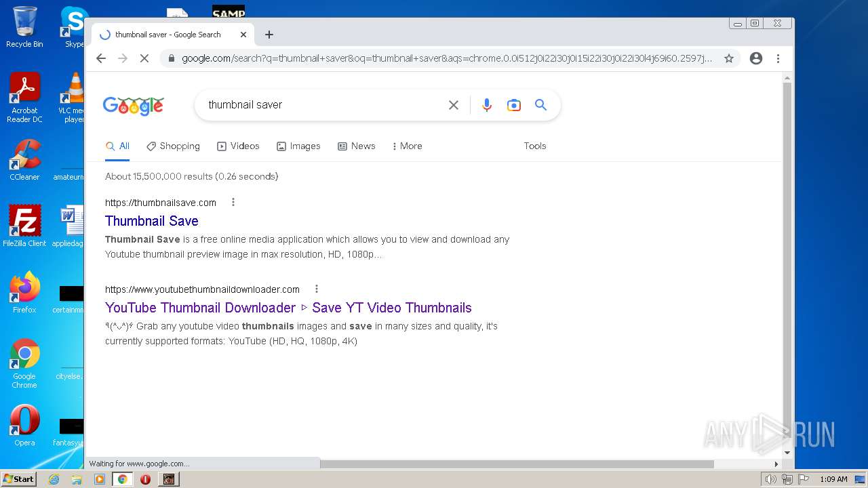Viewport: 868px width, 488px height.
Task: Select the thumbnail saver - Google Search tab
Action: 173,35
